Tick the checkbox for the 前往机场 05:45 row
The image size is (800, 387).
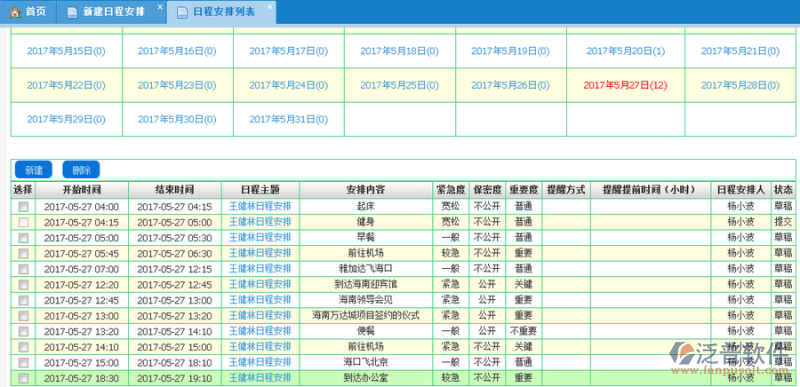[x=23, y=253]
